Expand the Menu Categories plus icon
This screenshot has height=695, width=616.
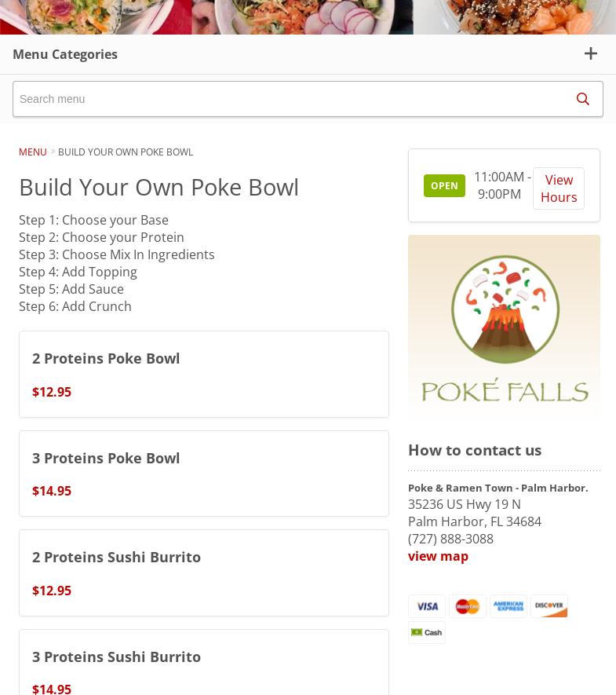click(x=590, y=53)
